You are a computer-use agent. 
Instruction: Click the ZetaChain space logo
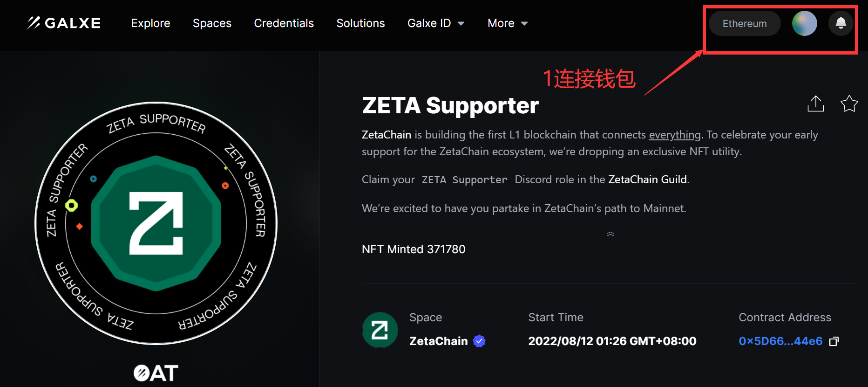[380, 330]
